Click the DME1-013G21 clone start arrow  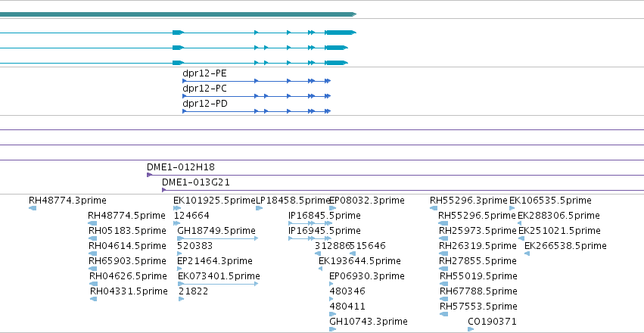(x=164, y=190)
